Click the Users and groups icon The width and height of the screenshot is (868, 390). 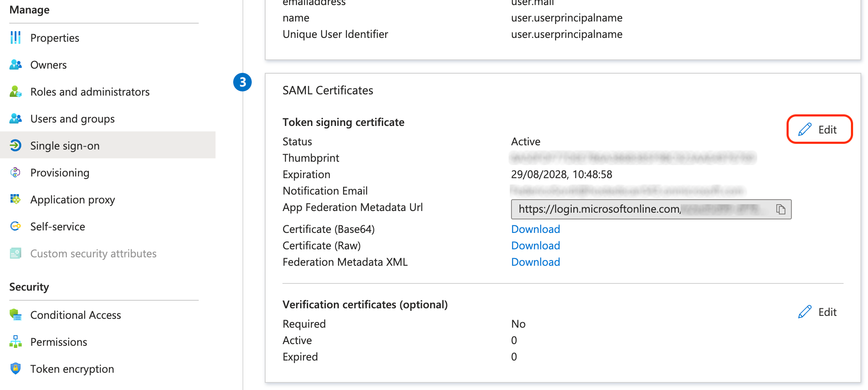click(x=16, y=119)
